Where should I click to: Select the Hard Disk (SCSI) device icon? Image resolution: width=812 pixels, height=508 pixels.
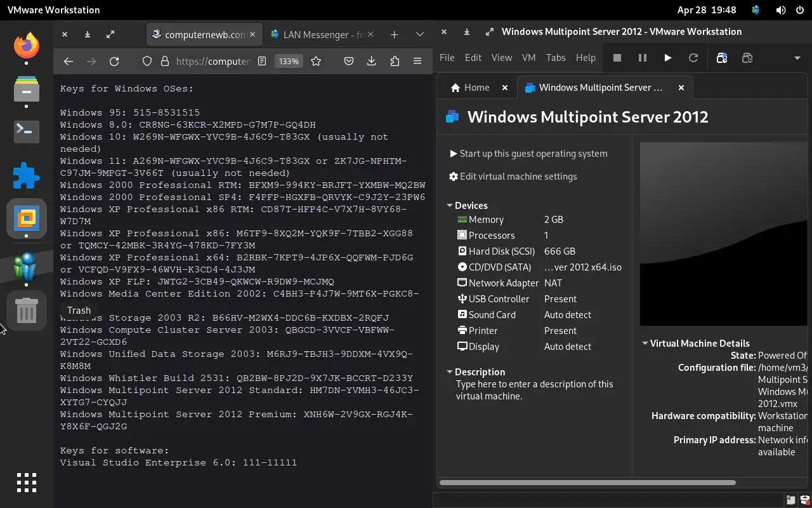(462, 251)
